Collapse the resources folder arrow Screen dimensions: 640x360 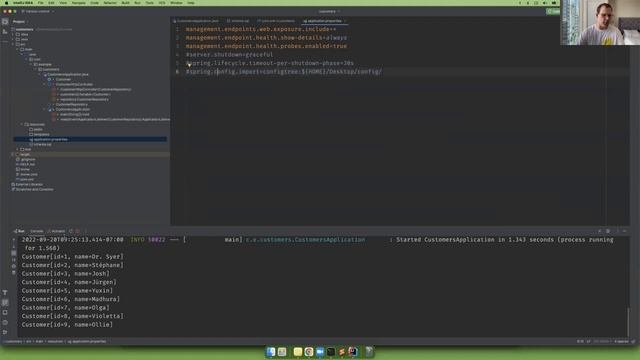click(22, 124)
